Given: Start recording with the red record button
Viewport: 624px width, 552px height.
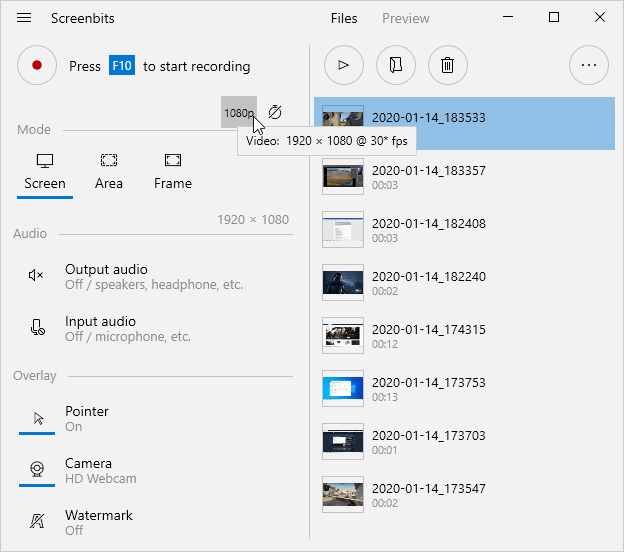Looking at the screenshot, I should pyautogui.click(x=37, y=65).
